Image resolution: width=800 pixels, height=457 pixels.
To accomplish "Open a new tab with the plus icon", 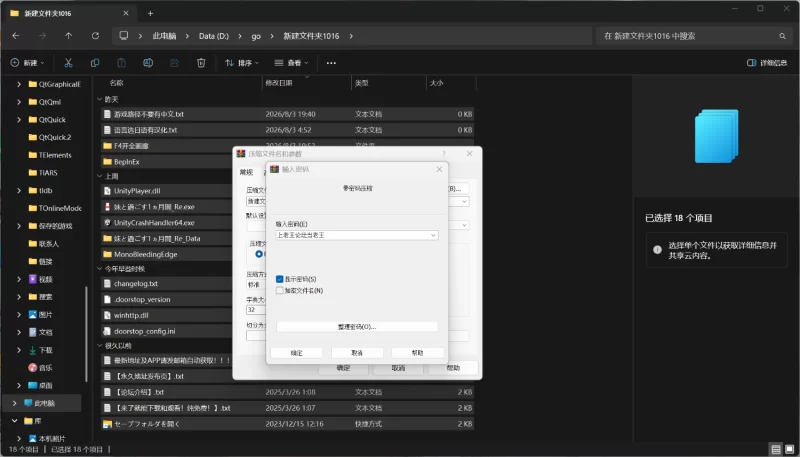I will tap(150, 13).
